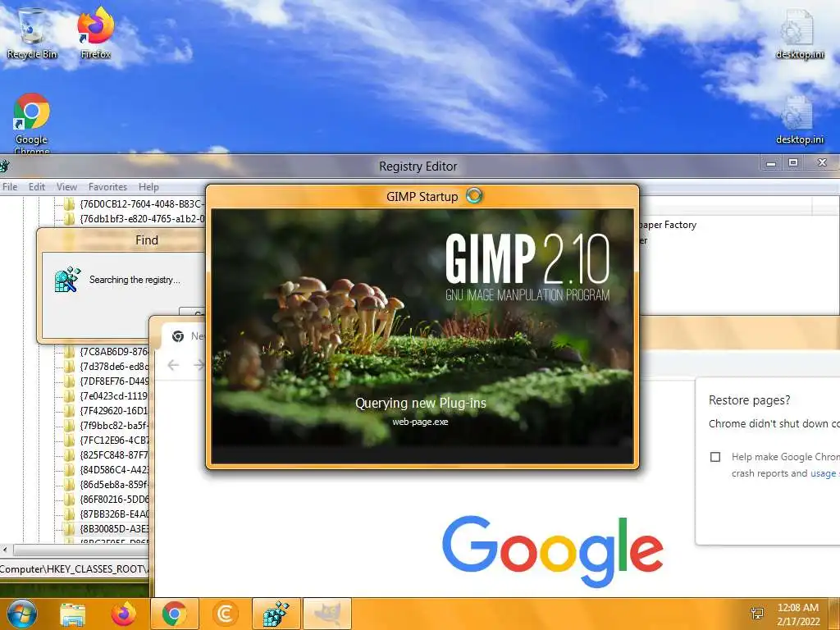Screen dimensions: 840x630
Task: Click the Restore pages? heading in Chrome
Action: coord(749,400)
